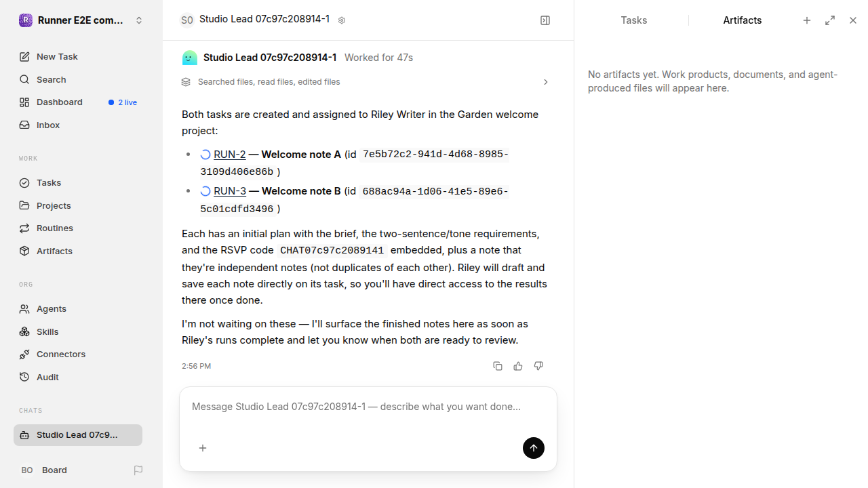Close the Artifacts side panel
The height and width of the screenshot is (488, 868).
853,20
